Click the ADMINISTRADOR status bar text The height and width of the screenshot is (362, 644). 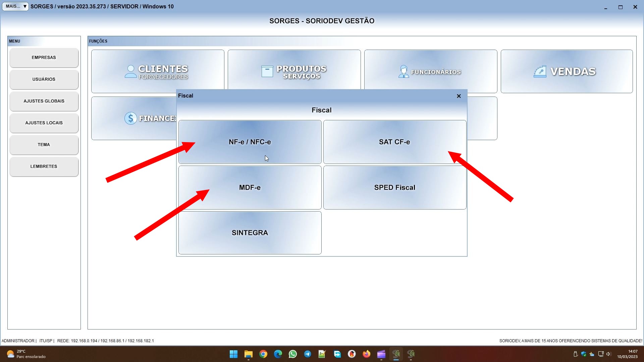pos(18,341)
